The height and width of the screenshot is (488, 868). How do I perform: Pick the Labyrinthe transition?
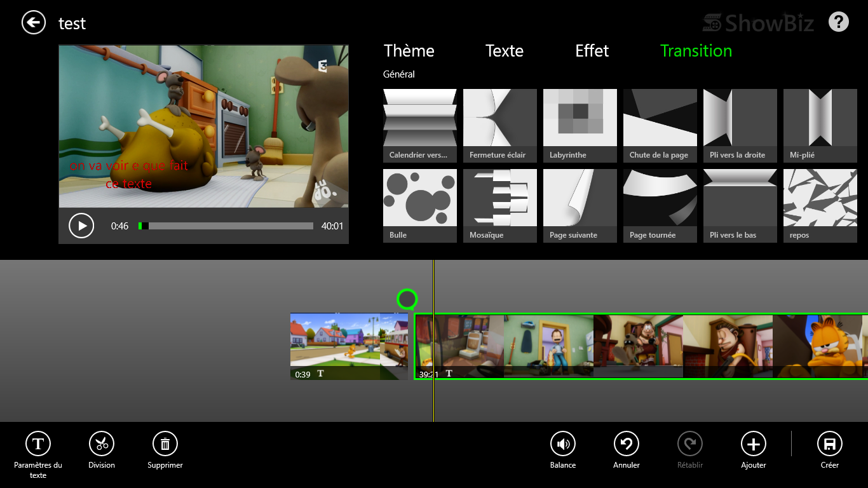point(580,126)
